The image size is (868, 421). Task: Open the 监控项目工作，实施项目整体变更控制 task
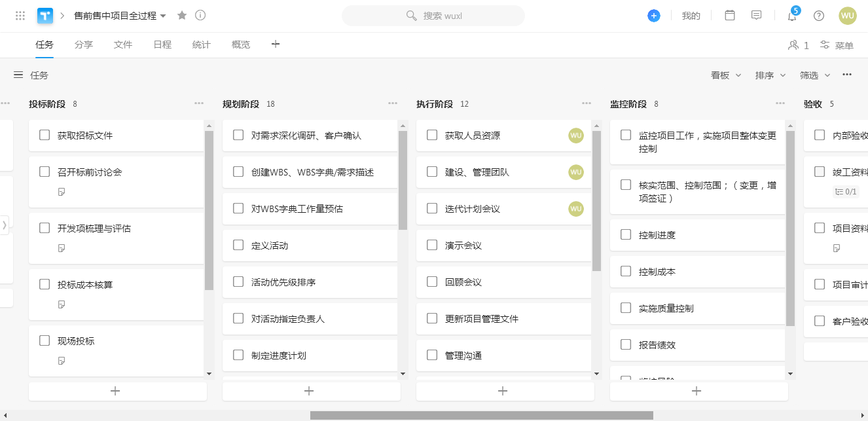pyautogui.click(x=698, y=142)
